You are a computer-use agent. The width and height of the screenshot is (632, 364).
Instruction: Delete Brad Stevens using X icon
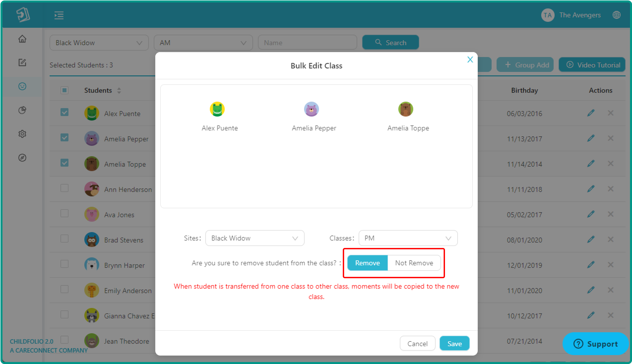click(x=610, y=239)
